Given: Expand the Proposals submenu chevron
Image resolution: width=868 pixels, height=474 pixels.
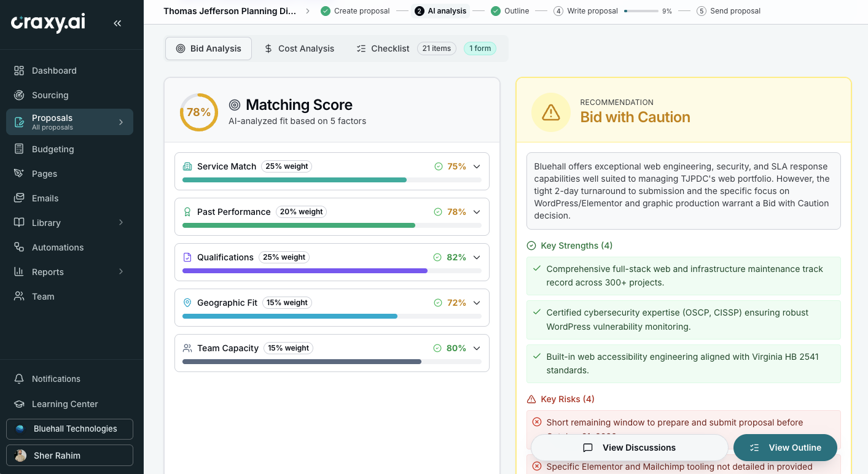Looking at the screenshot, I should [x=121, y=122].
